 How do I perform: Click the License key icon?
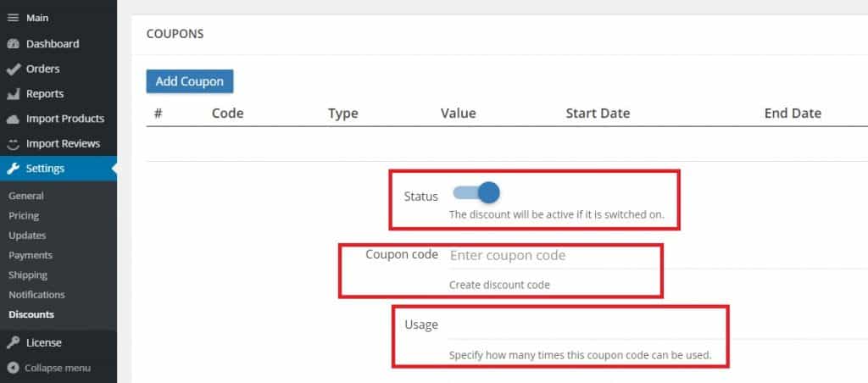click(x=13, y=342)
